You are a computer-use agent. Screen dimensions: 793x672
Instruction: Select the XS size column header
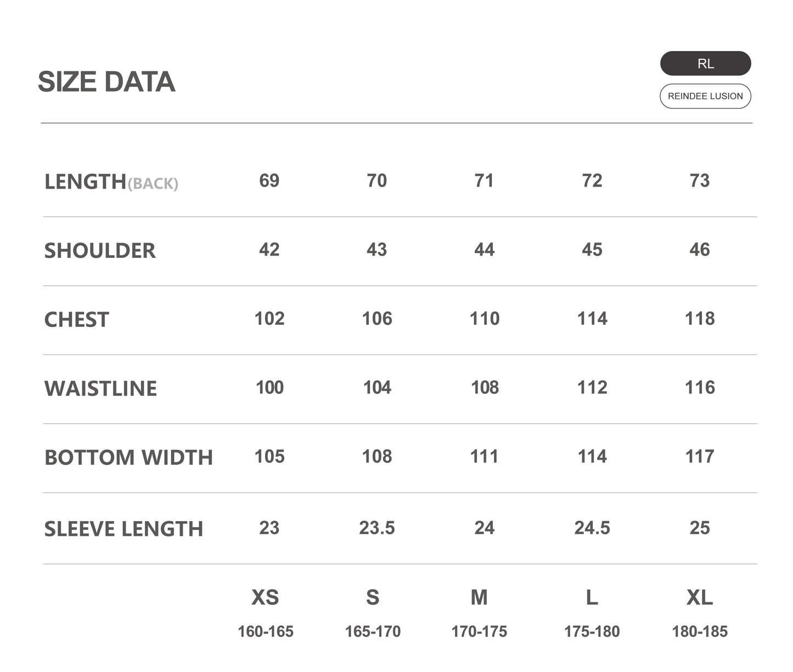click(x=265, y=597)
